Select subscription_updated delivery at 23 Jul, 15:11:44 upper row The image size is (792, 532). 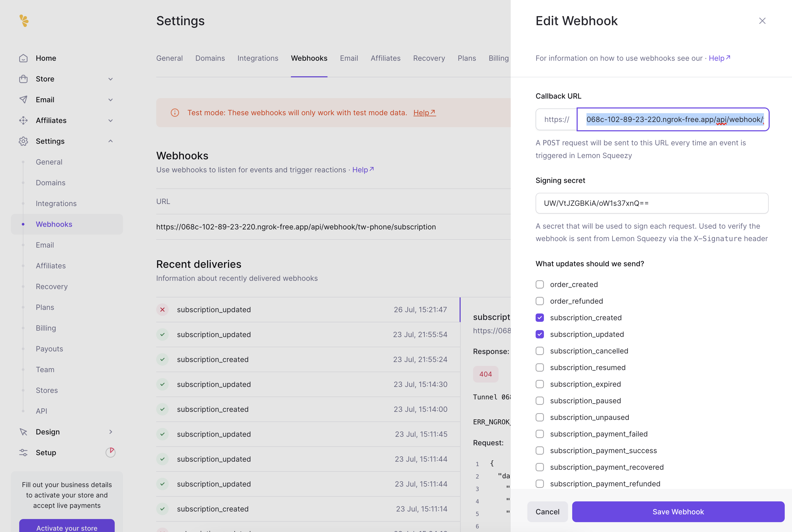pos(308,459)
